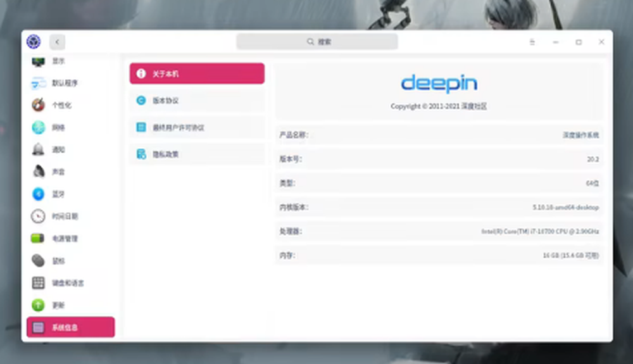Select 键盘和语言 label in sidebar

tap(68, 283)
